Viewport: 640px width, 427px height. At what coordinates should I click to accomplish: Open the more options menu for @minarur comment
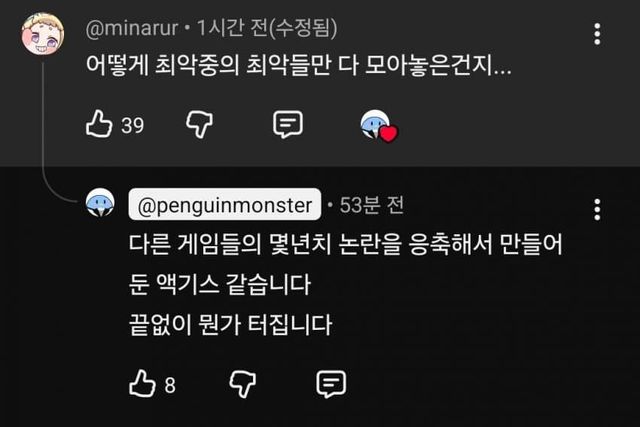[597, 34]
